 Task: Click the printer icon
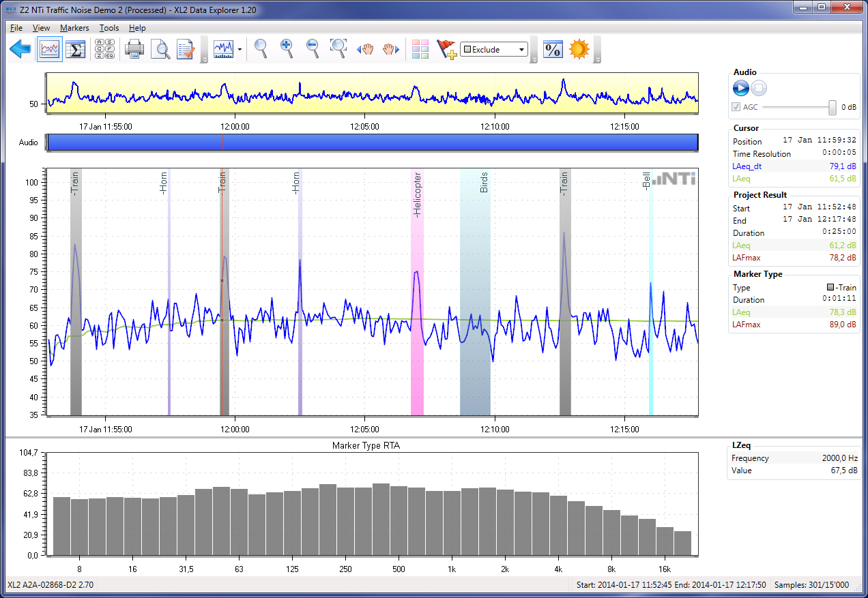click(x=134, y=49)
